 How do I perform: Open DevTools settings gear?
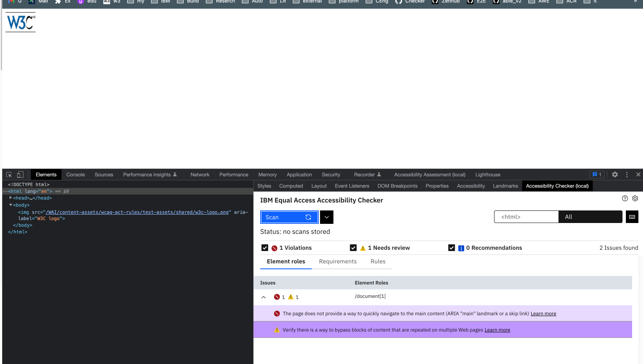614,174
